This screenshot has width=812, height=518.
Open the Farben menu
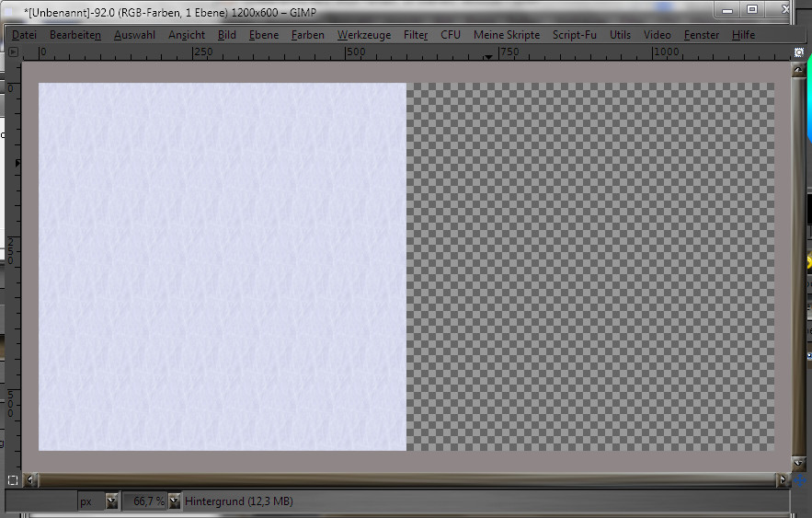(307, 35)
